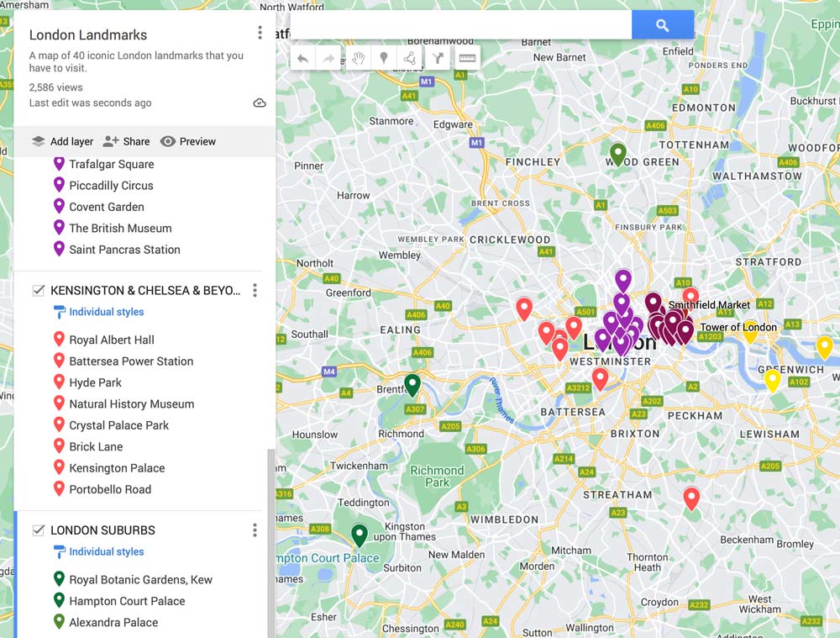Select Brick Lane list item
The width and height of the screenshot is (840, 638).
pyautogui.click(x=96, y=447)
